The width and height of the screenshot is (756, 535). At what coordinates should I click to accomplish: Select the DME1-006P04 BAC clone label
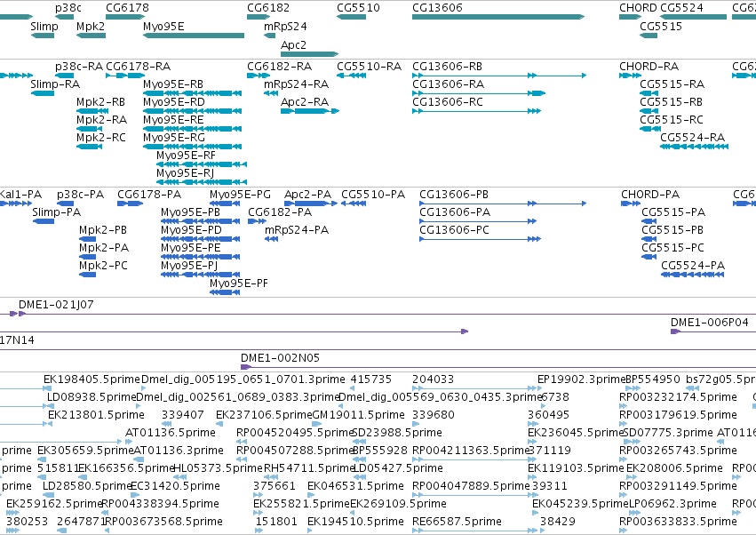click(x=709, y=323)
